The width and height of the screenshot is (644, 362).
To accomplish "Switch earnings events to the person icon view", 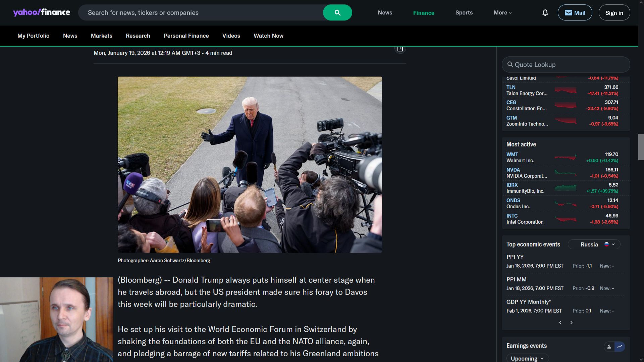I will 609,347.
